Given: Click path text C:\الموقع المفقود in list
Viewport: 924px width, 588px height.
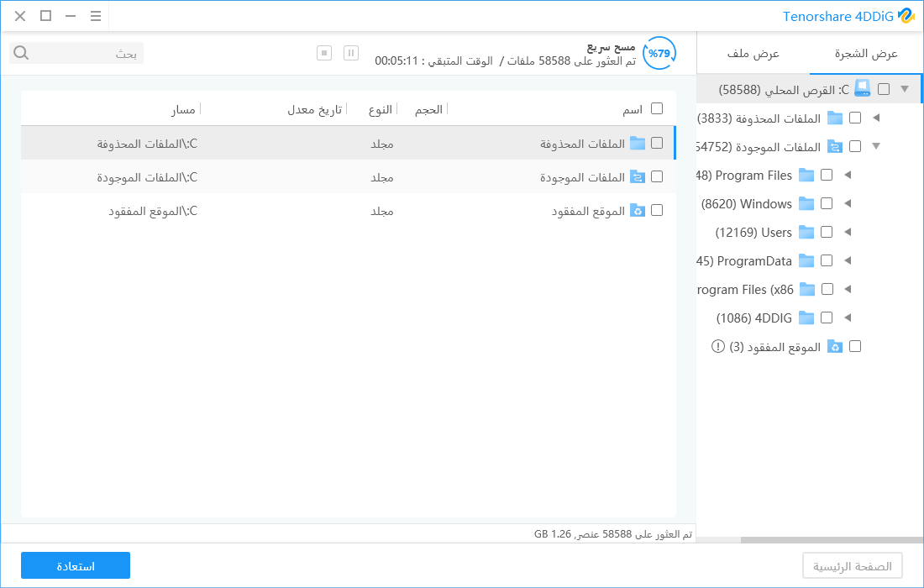Looking at the screenshot, I should (153, 211).
